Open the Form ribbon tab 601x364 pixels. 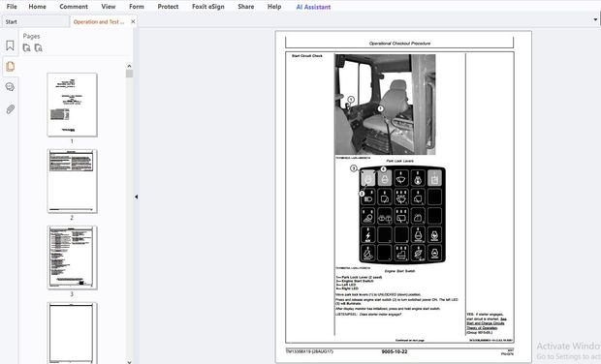coord(137,7)
